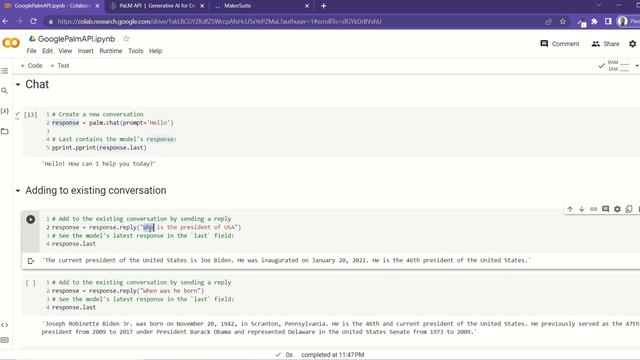
Task: Click the 'When was he born' reply line
Action: pyautogui.click(x=128, y=291)
